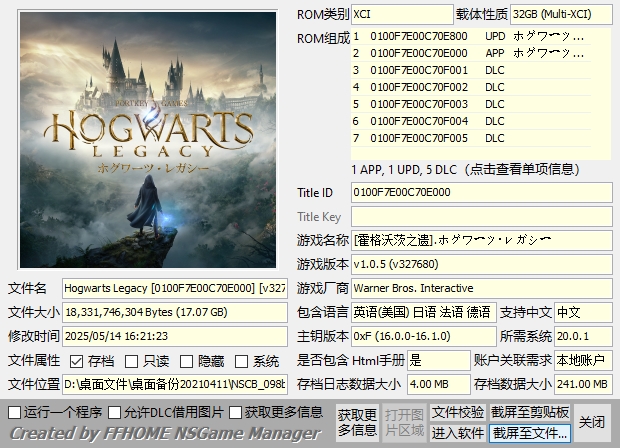The height and width of the screenshot is (448, 620).
Task: Click 截屏至文件... button
Action: click(530, 433)
